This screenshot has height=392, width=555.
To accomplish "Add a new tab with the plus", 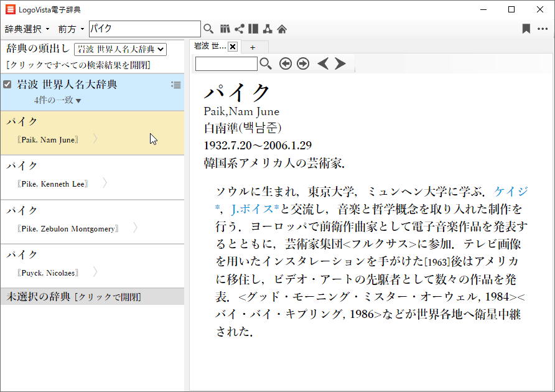I will click(x=253, y=47).
